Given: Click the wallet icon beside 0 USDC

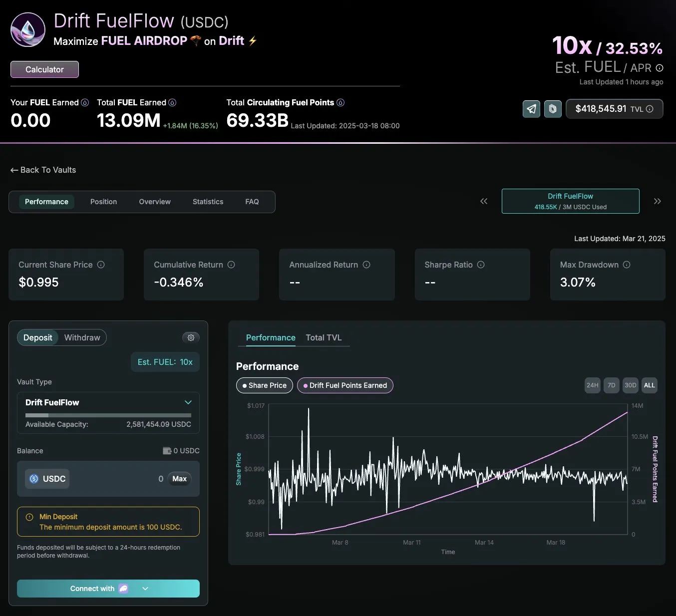Looking at the screenshot, I should (167, 451).
